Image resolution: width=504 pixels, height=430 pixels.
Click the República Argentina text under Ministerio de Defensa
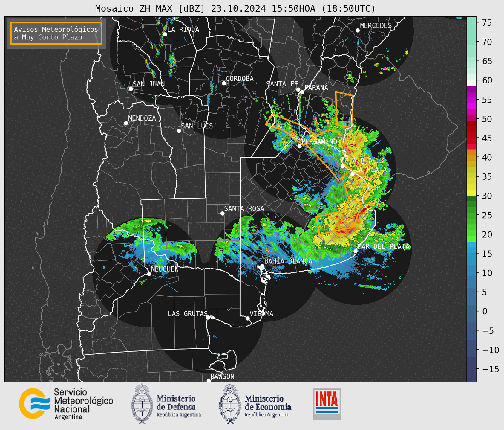(179, 415)
